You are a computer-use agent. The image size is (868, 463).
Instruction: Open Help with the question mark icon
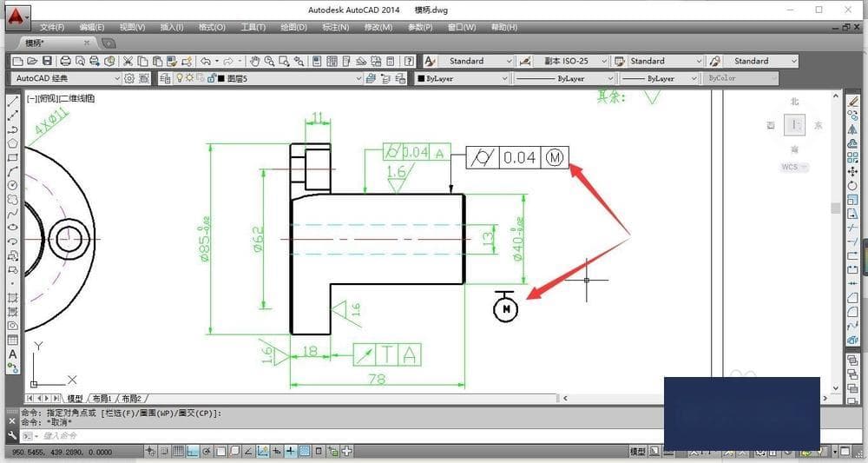click(x=409, y=61)
